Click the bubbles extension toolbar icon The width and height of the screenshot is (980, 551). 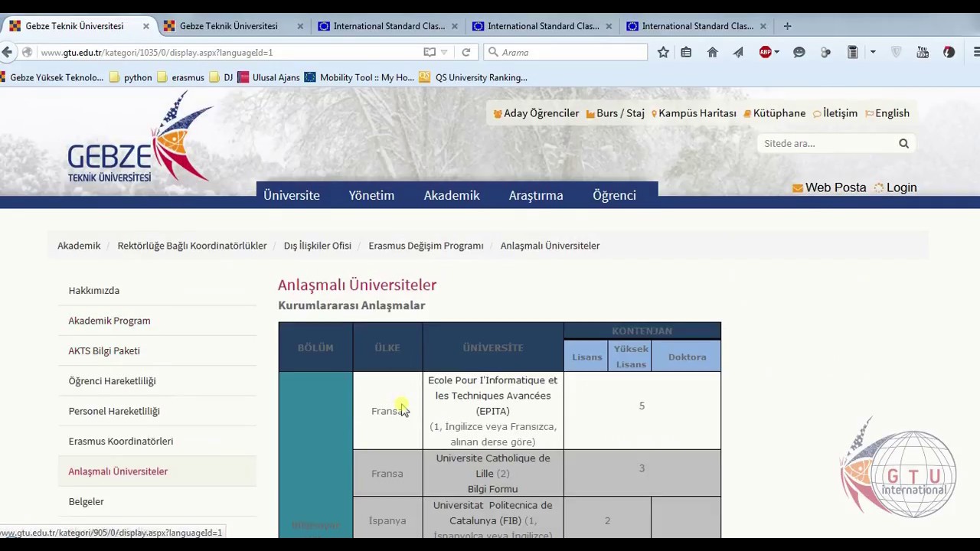[825, 52]
